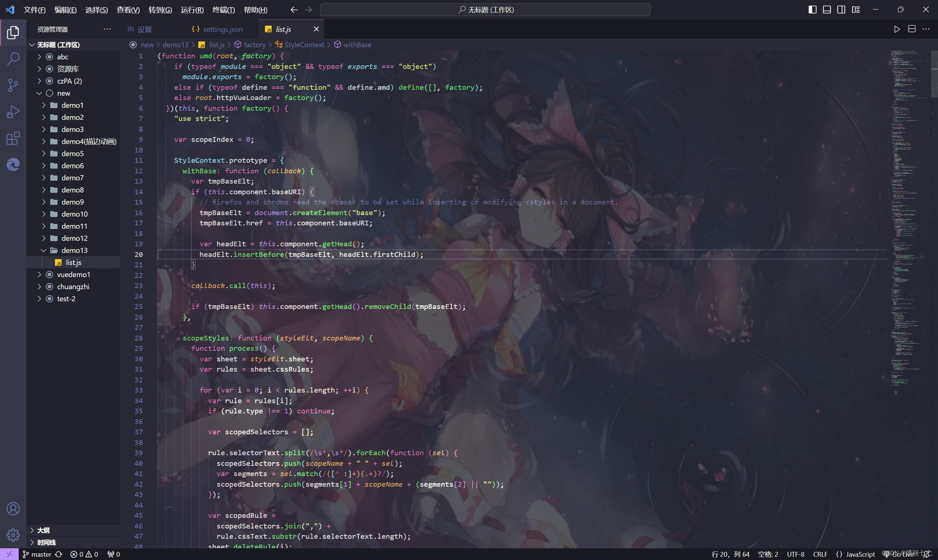Click the editor vertical scrollbar thumb
Viewport: 938px width, 560px height.
(x=934, y=74)
